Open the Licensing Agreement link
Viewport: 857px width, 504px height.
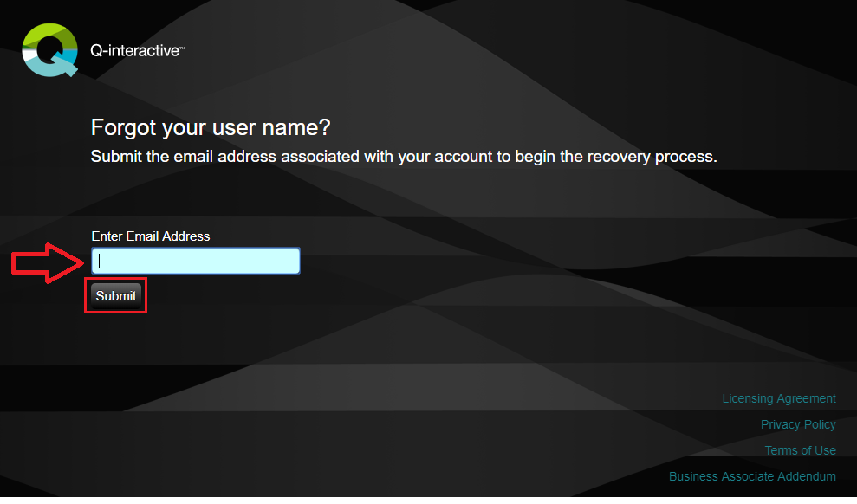point(778,398)
